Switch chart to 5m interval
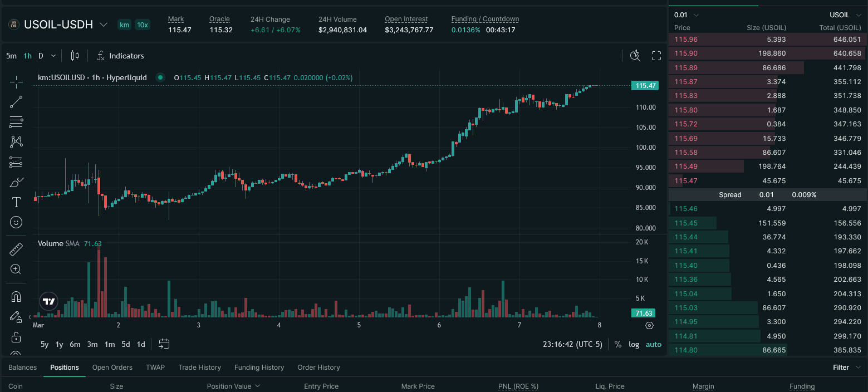 11,56
